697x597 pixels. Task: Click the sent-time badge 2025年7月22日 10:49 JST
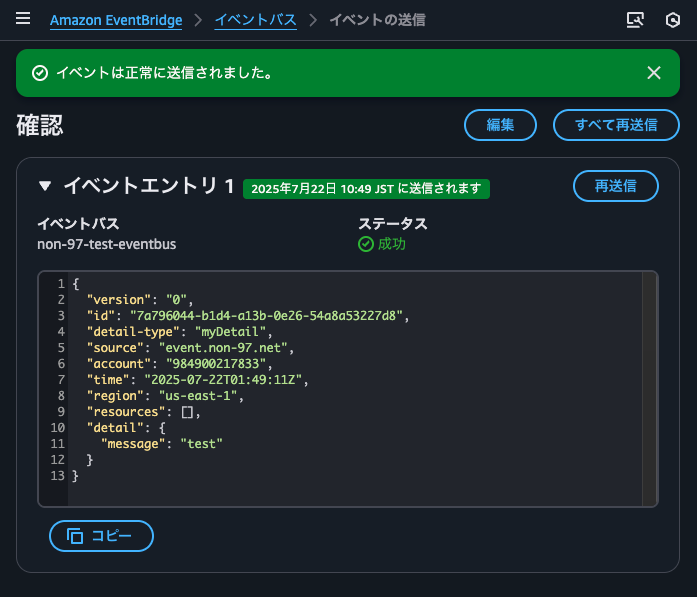[x=366, y=189]
